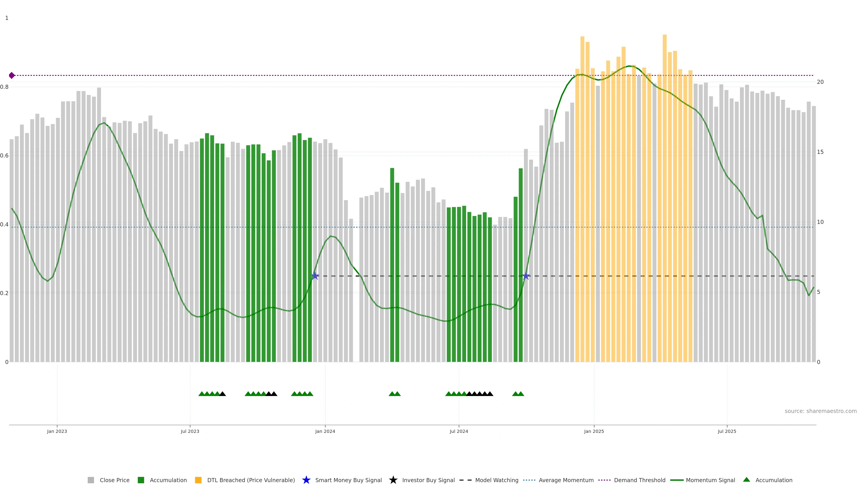
Task: Hide the Model Watching dashed line legend
Action: pos(465,480)
